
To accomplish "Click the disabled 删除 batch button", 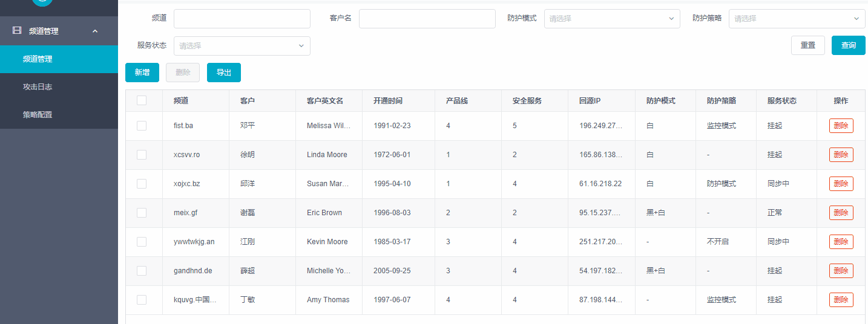I will tap(183, 73).
